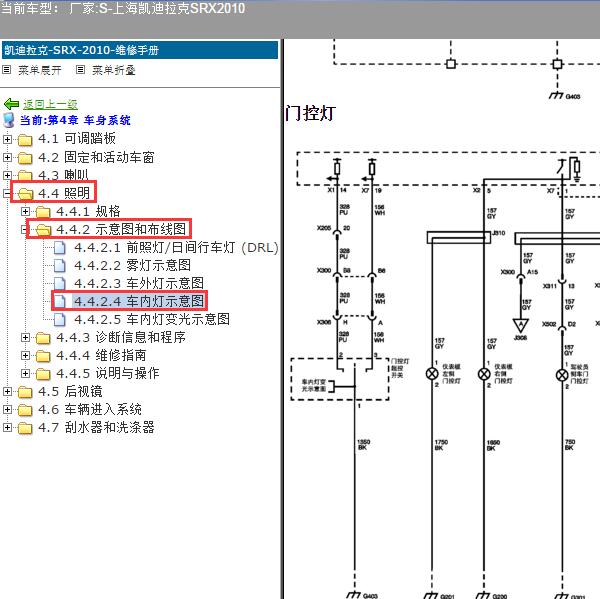Click the 菜单折叠 list icon
The height and width of the screenshot is (599, 600).
tap(80, 70)
